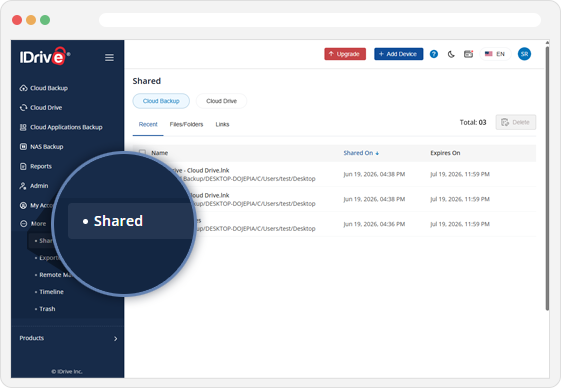Select Trash under More
The height and width of the screenshot is (388, 561).
47,309
